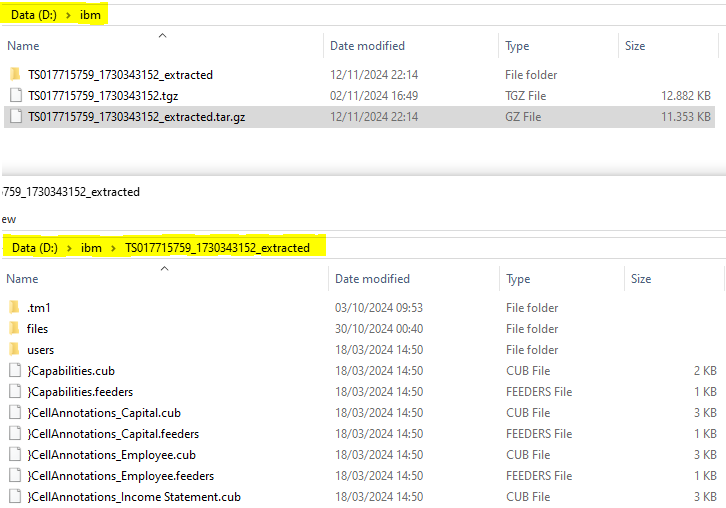This screenshot has height=508, width=726.
Task: Click file icon of TS017715759_1730343152.tgz
Action: click(16, 95)
